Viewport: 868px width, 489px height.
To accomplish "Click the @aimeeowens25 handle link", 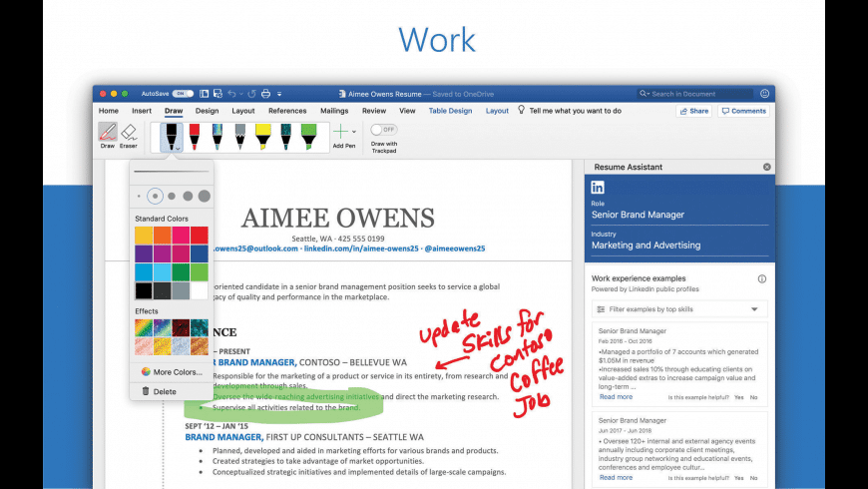I will click(455, 248).
